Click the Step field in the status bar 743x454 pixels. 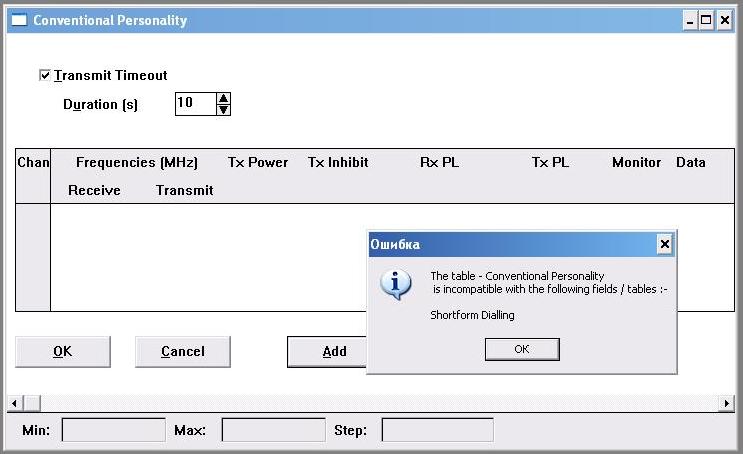click(437, 430)
